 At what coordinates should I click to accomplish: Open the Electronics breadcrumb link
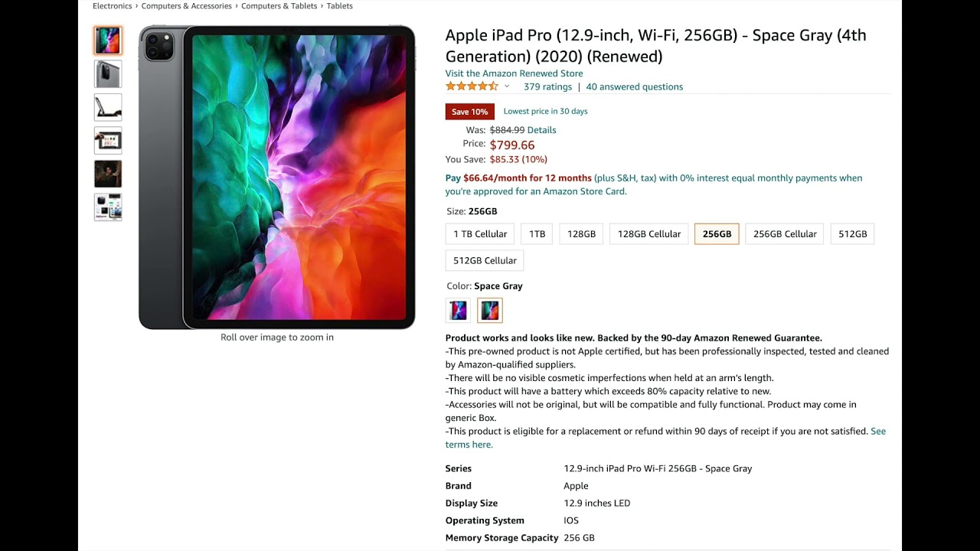(x=113, y=6)
